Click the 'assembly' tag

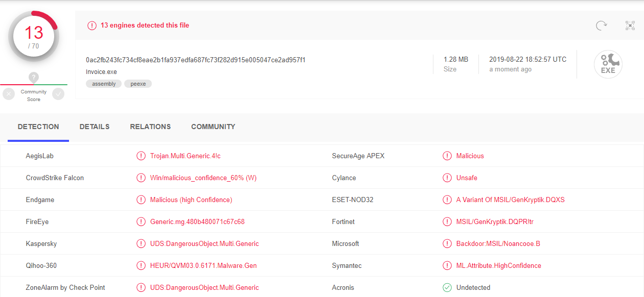[x=104, y=84]
